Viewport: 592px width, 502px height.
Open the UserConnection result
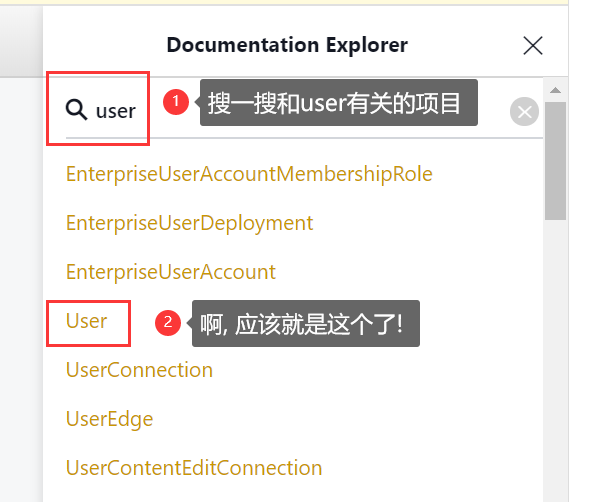[139, 370]
